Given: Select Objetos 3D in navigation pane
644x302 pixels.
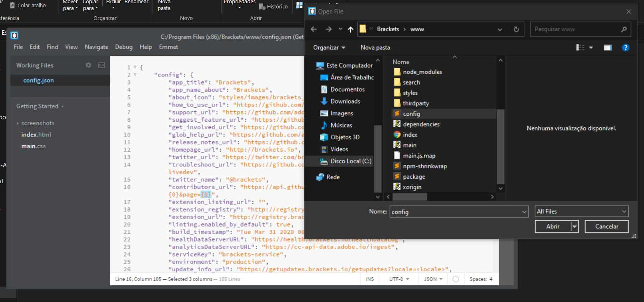Looking at the screenshot, I should pyautogui.click(x=340, y=137).
